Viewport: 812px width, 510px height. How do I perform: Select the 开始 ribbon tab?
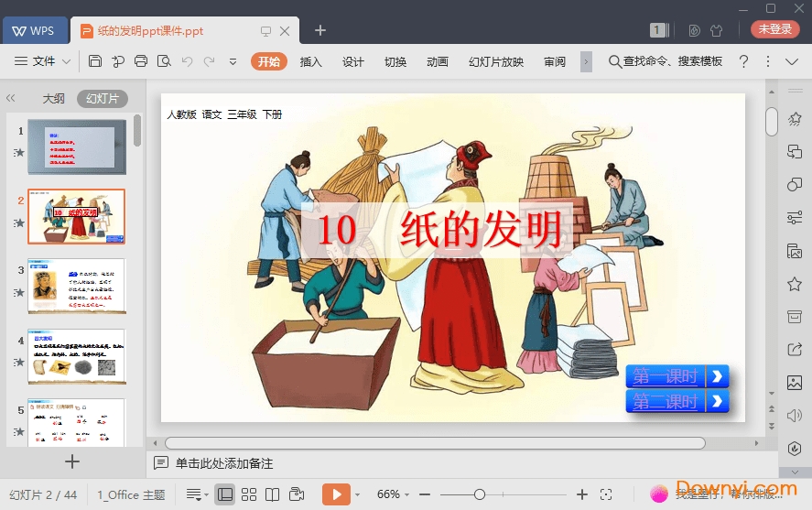coord(269,61)
